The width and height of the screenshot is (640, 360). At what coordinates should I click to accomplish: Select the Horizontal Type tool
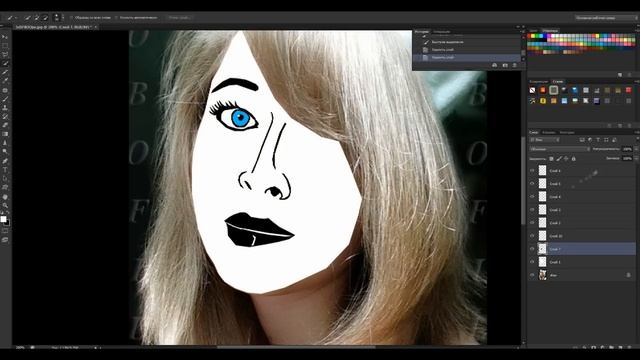click(5, 170)
